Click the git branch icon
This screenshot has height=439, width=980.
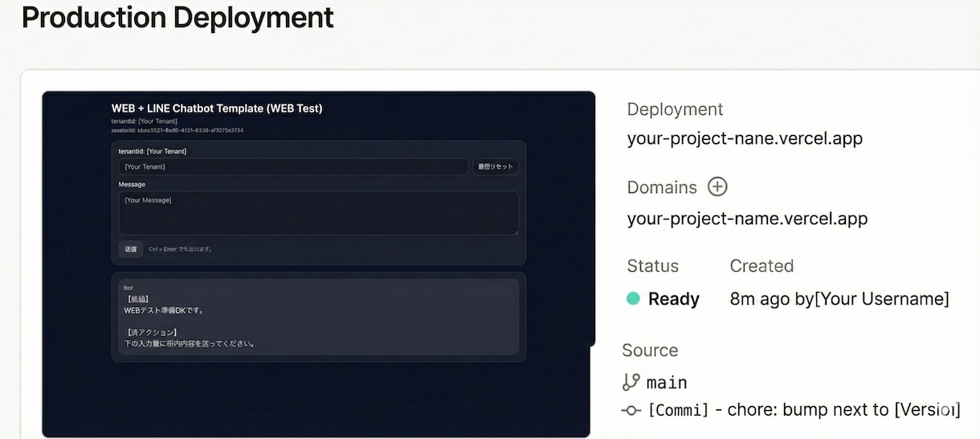click(631, 382)
